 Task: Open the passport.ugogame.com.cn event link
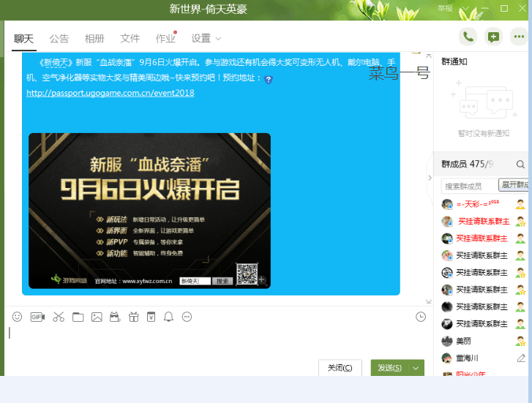pyautogui.click(x=110, y=93)
